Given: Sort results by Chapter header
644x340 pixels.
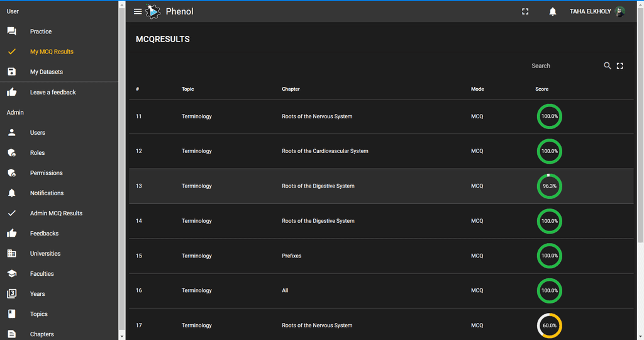Looking at the screenshot, I should [291, 89].
